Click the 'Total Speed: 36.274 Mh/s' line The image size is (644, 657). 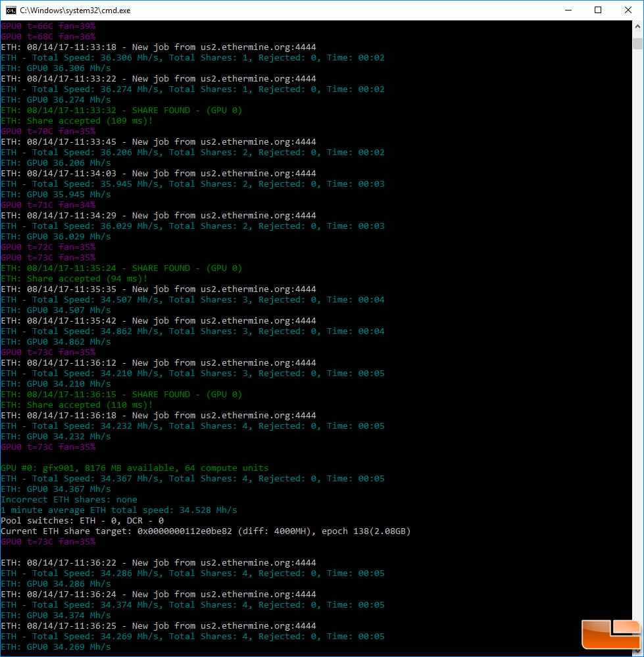(x=192, y=89)
